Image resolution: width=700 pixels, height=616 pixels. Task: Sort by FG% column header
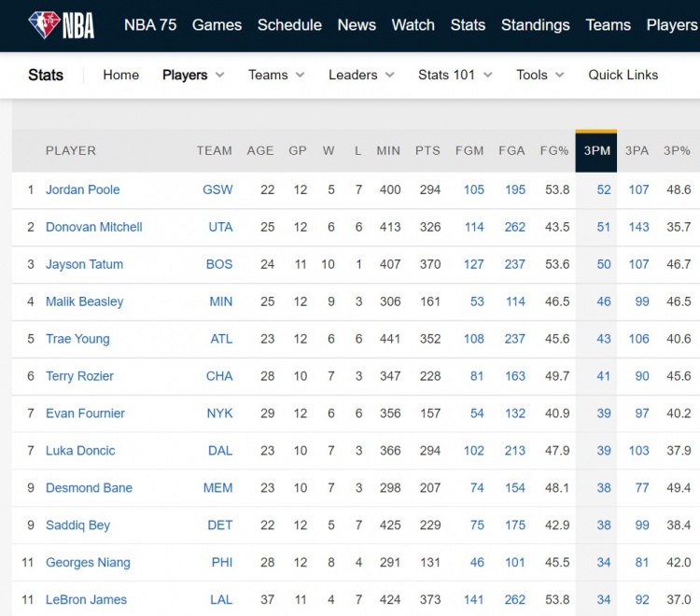tap(554, 151)
